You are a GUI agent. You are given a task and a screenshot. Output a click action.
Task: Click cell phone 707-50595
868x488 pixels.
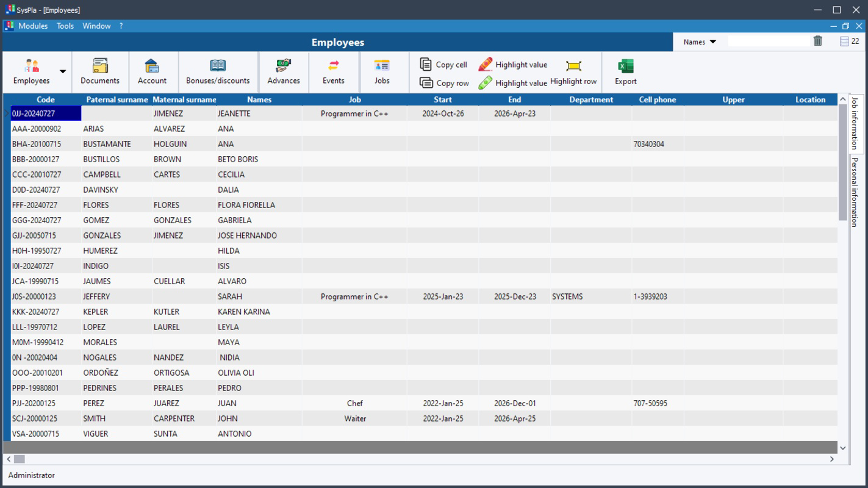click(658, 403)
